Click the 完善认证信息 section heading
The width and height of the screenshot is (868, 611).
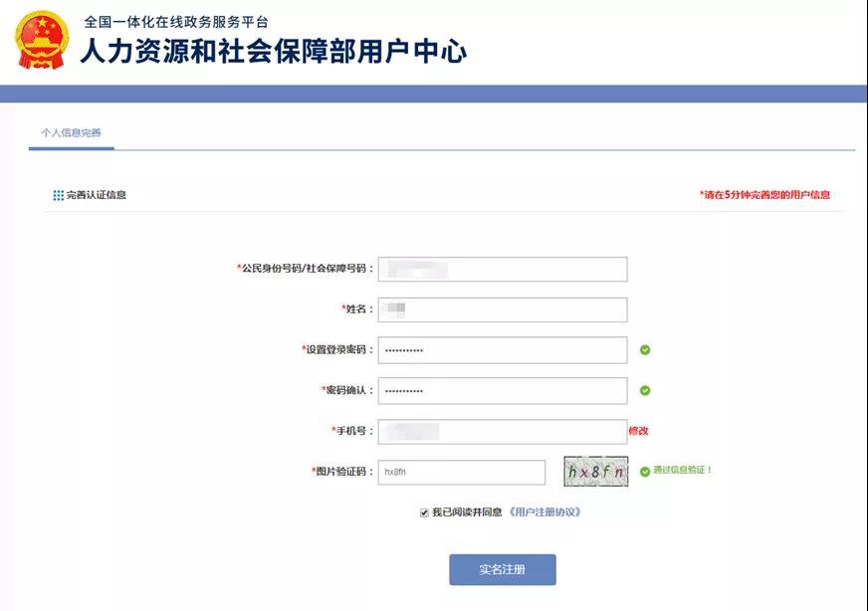click(97, 195)
